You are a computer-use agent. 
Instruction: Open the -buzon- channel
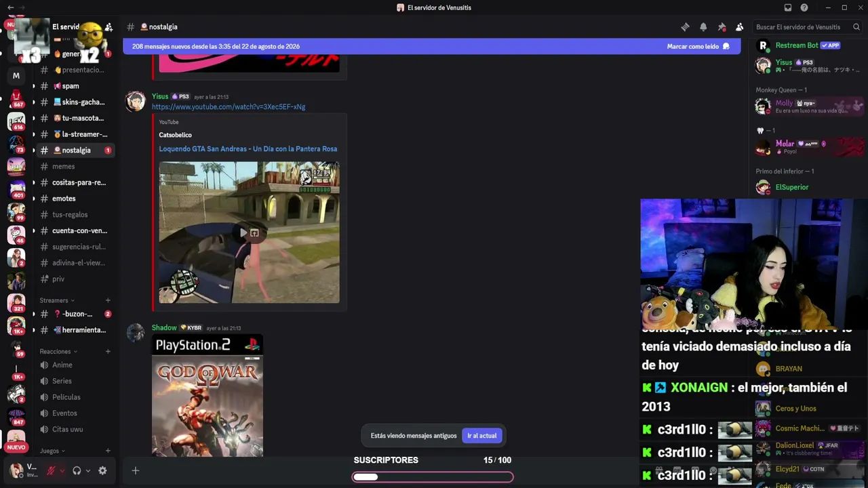(74, 314)
